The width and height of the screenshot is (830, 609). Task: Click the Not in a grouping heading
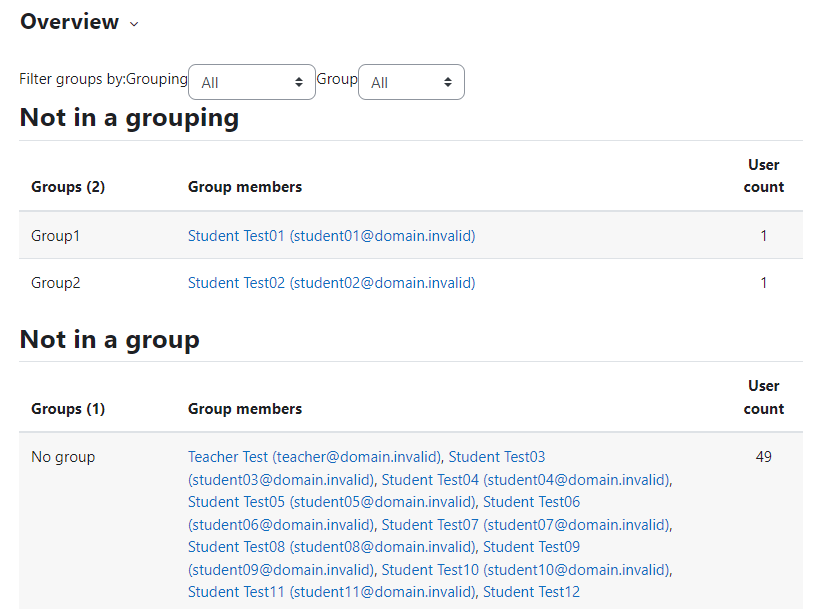tap(129, 118)
